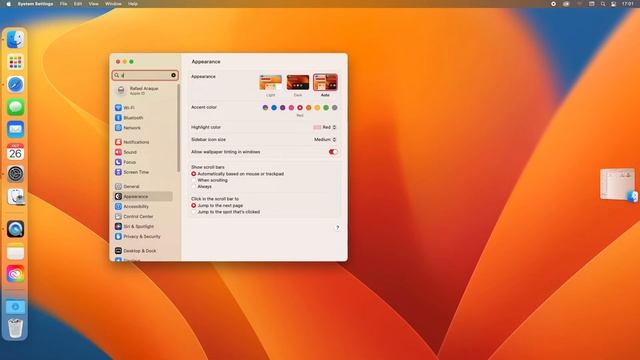
Task: Open the Highlight color dropdown
Action: click(x=325, y=127)
